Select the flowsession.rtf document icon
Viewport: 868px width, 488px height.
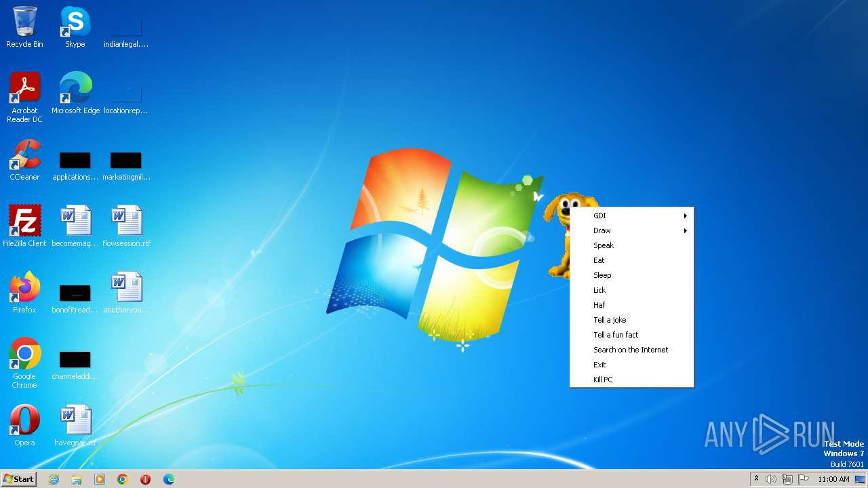pos(126,226)
